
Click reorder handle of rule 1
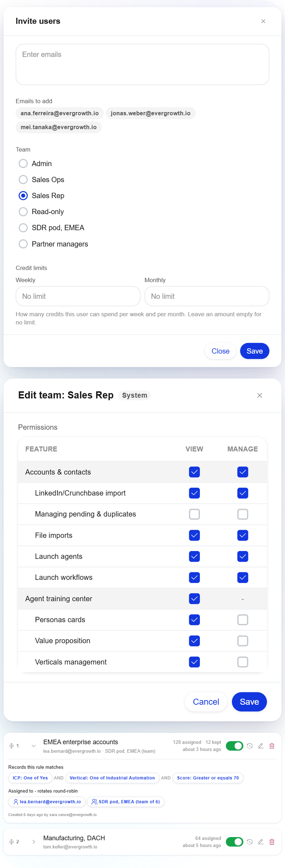tap(11, 746)
